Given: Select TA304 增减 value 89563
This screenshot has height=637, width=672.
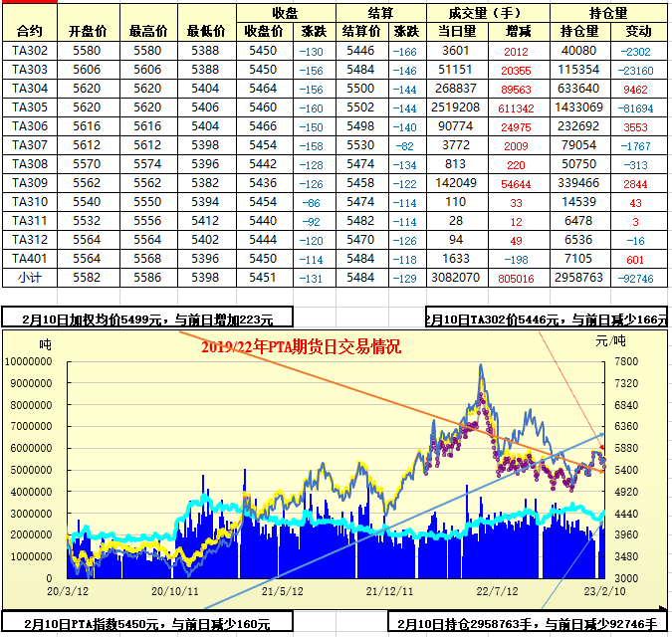Looking at the screenshot, I should [x=516, y=89].
